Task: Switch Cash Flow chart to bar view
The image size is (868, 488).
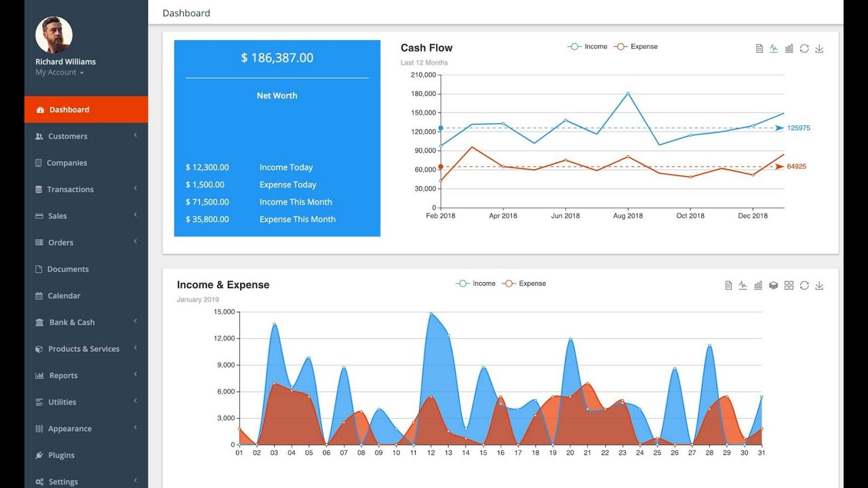Action: [789, 49]
